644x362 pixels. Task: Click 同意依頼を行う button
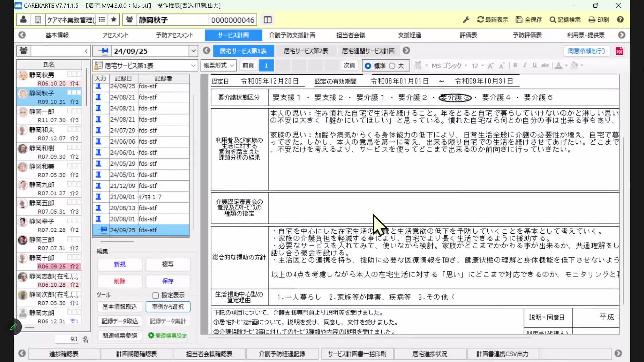tap(587, 51)
